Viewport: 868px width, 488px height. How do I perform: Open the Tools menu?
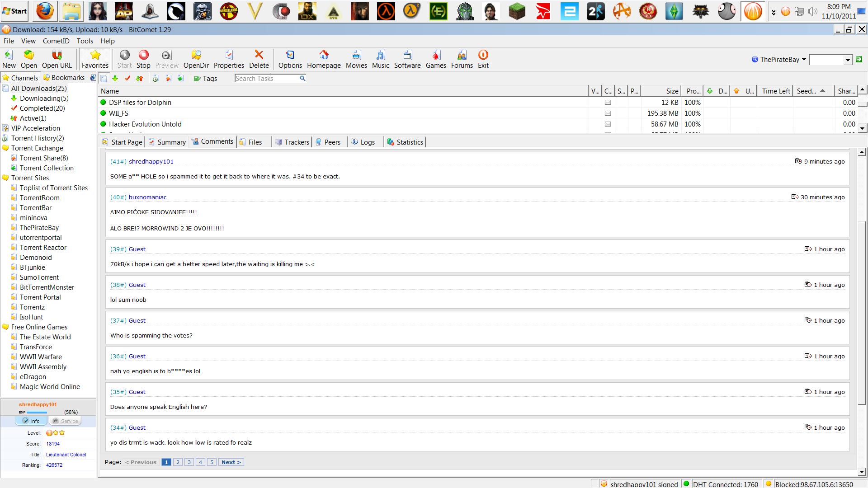85,41
